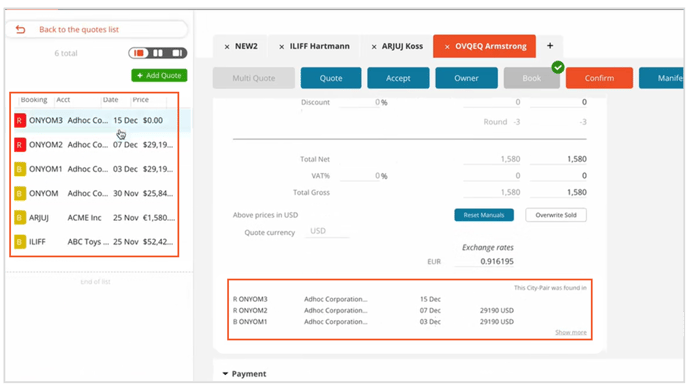
Task: Click Show more link
Action: click(x=570, y=333)
